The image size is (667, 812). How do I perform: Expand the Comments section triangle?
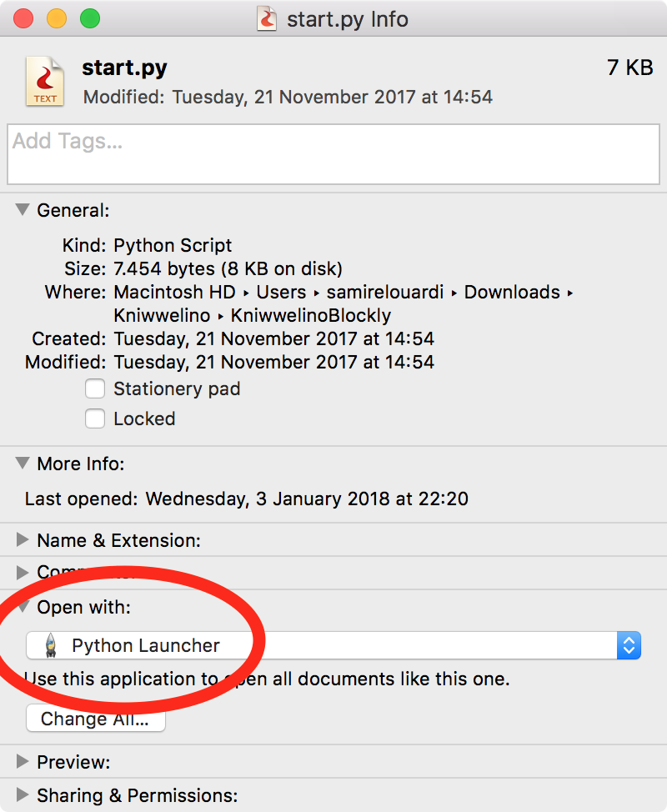pos(23,572)
